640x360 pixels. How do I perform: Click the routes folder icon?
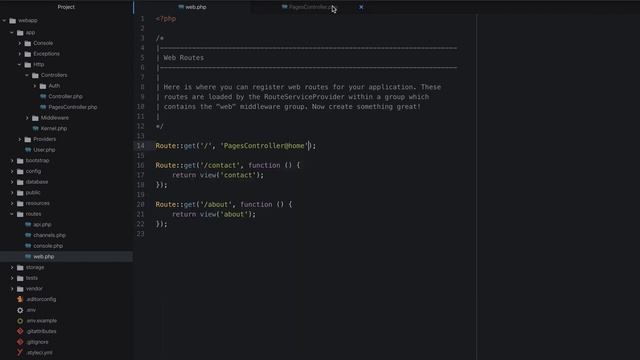pyautogui.click(x=20, y=214)
